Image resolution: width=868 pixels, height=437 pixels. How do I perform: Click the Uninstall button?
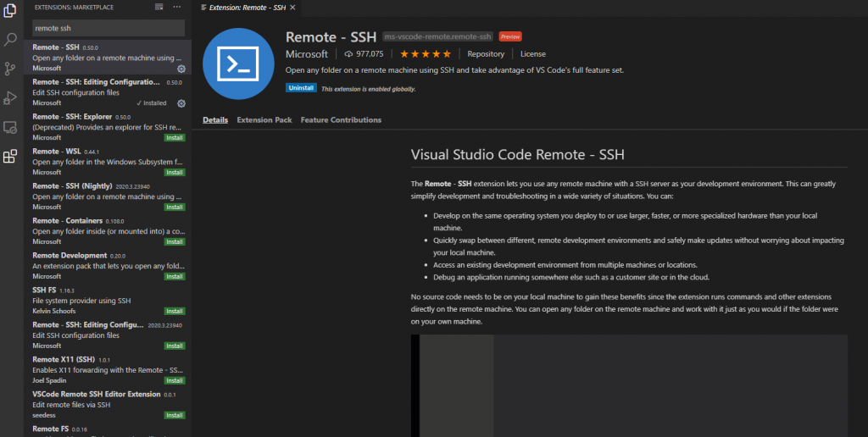301,88
